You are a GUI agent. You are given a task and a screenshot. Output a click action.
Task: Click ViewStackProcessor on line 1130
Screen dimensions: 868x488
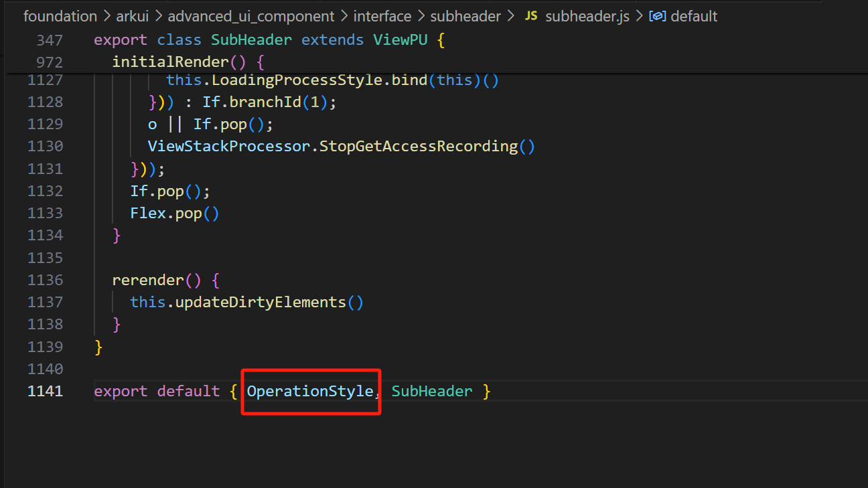(x=229, y=146)
